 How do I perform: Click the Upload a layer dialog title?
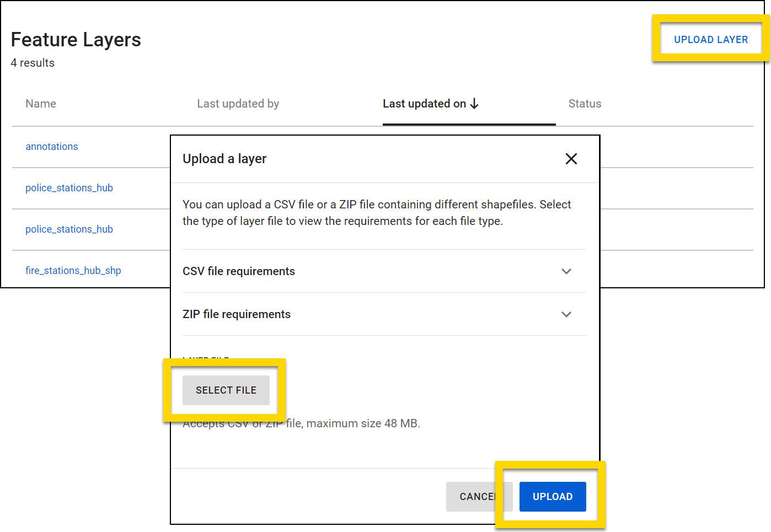224,159
